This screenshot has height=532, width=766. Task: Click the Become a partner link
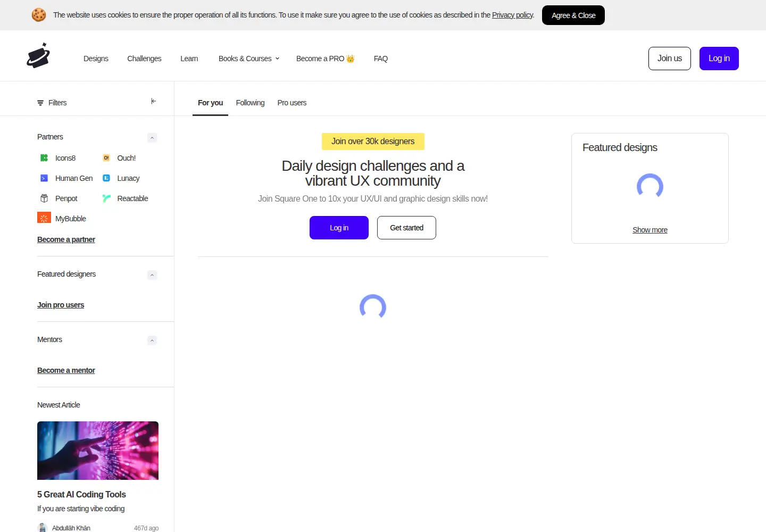pos(66,239)
